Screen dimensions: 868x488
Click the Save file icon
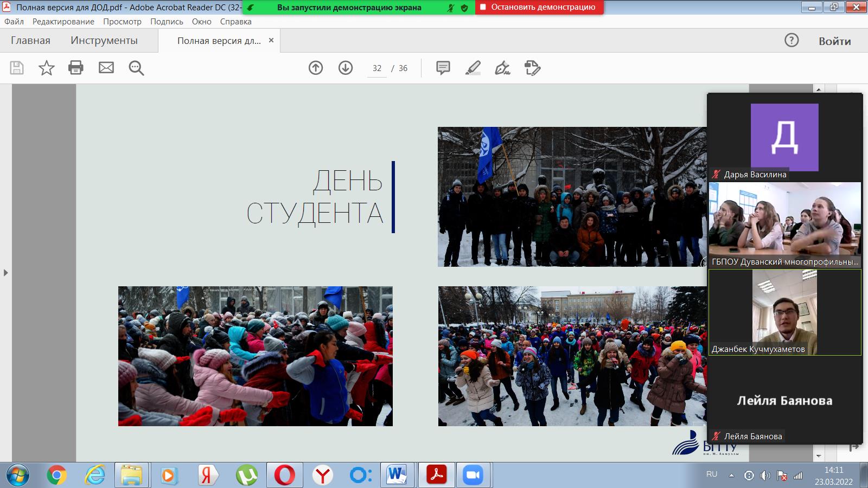coord(17,68)
